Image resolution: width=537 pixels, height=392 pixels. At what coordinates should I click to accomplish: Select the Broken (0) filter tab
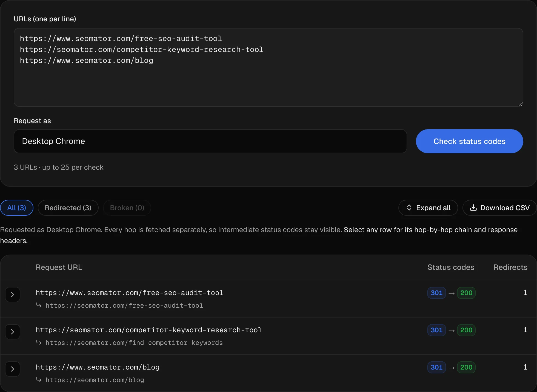127,208
